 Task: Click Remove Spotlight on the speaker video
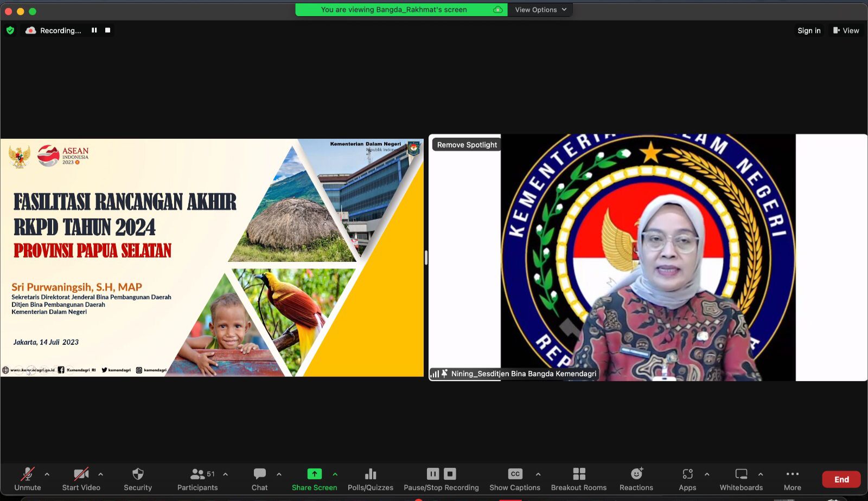(467, 145)
